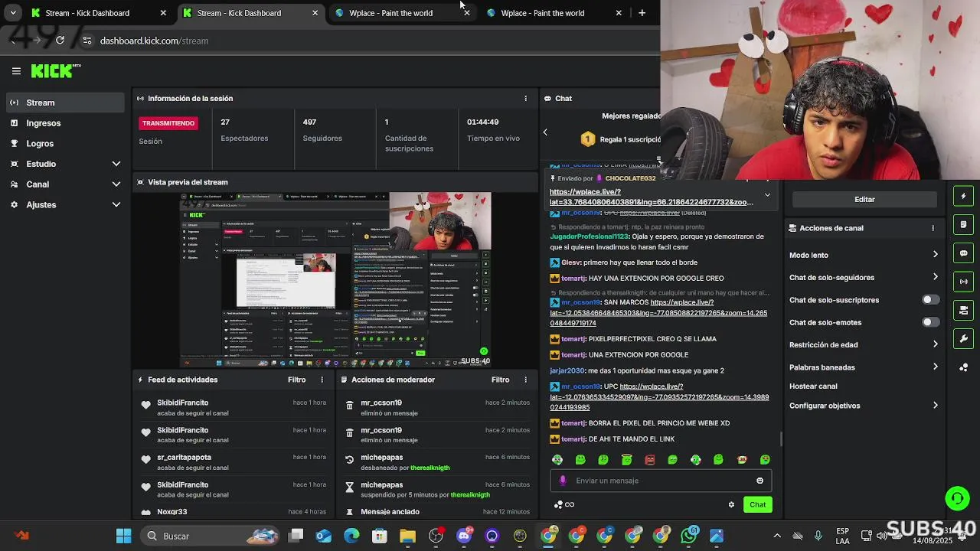
Task: Click the three-dots cluster sidebar icon
Action: 963,367
